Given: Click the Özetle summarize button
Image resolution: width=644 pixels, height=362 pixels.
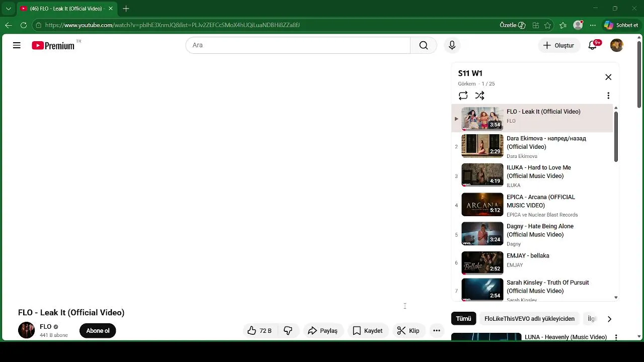Looking at the screenshot, I should [513, 25].
